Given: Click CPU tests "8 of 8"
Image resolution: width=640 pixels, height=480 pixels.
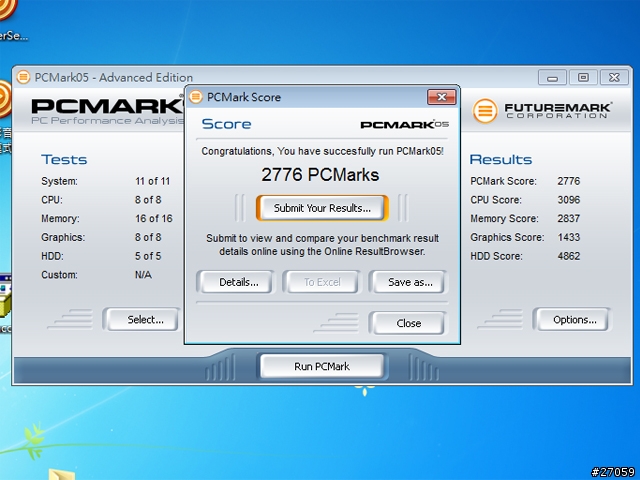Looking at the screenshot, I should pyautogui.click(x=148, y=200).
